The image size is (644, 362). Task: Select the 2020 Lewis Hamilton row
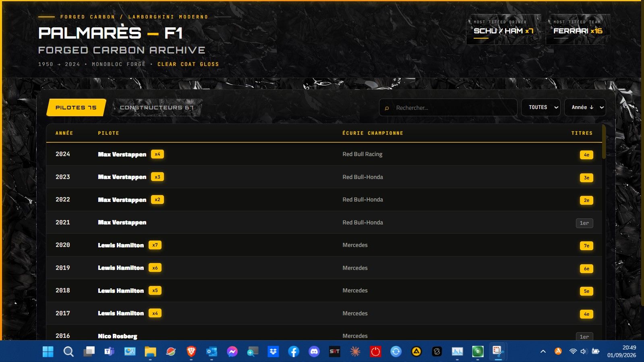pyautogui.click(x=324, y=245)
